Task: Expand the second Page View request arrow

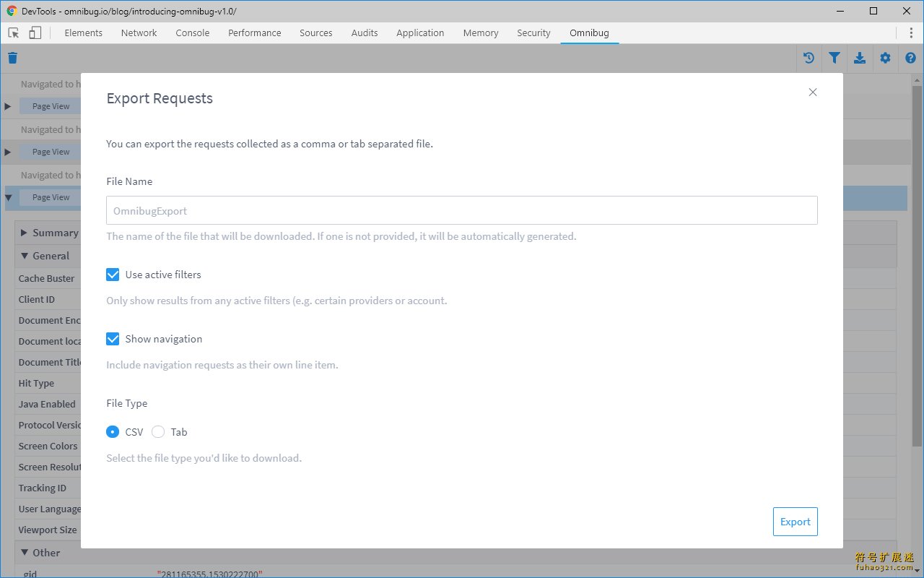Action: click(8, 152)
